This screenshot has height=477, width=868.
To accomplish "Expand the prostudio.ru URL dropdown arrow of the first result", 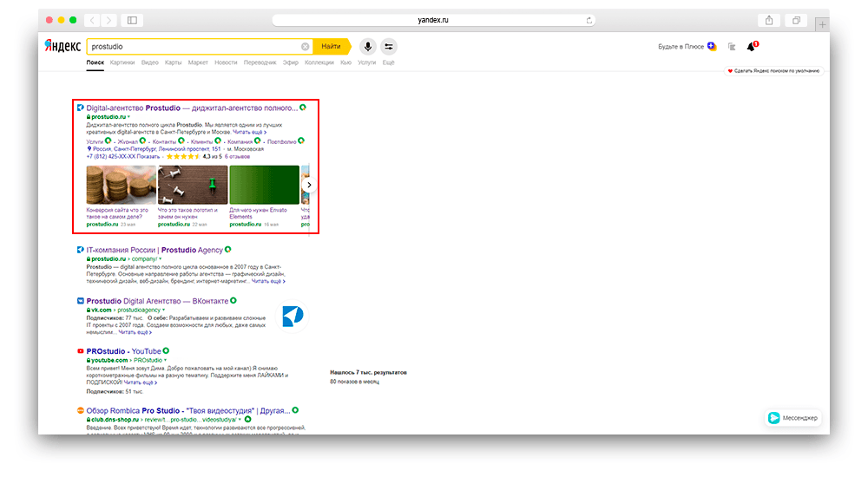I will (129, 117).
